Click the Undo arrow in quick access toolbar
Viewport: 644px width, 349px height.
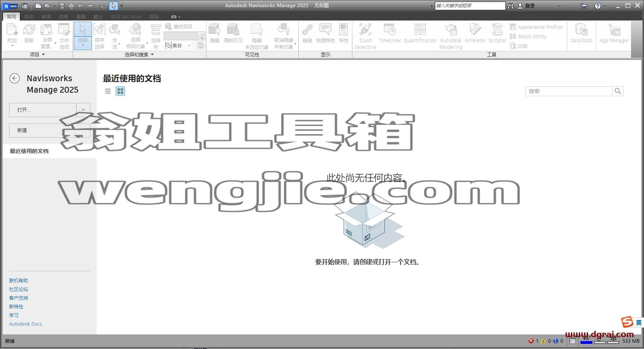[x=81, y=6]
